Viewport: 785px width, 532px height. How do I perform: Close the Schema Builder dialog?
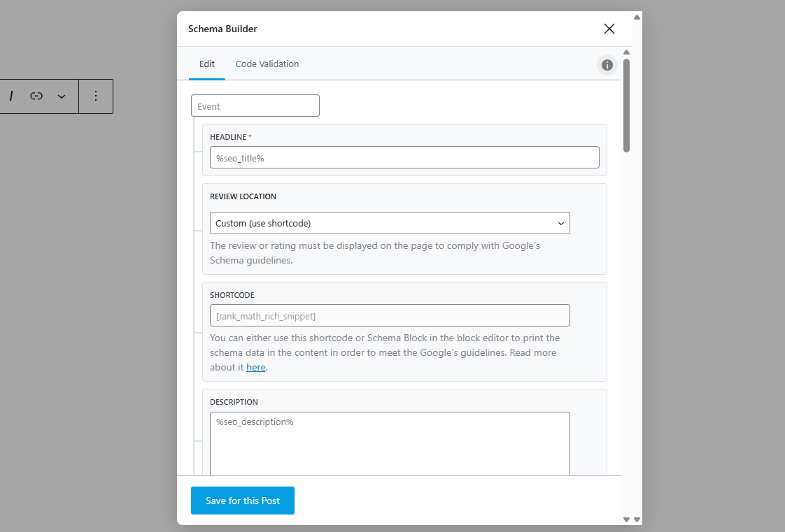[x=609, y=29]
